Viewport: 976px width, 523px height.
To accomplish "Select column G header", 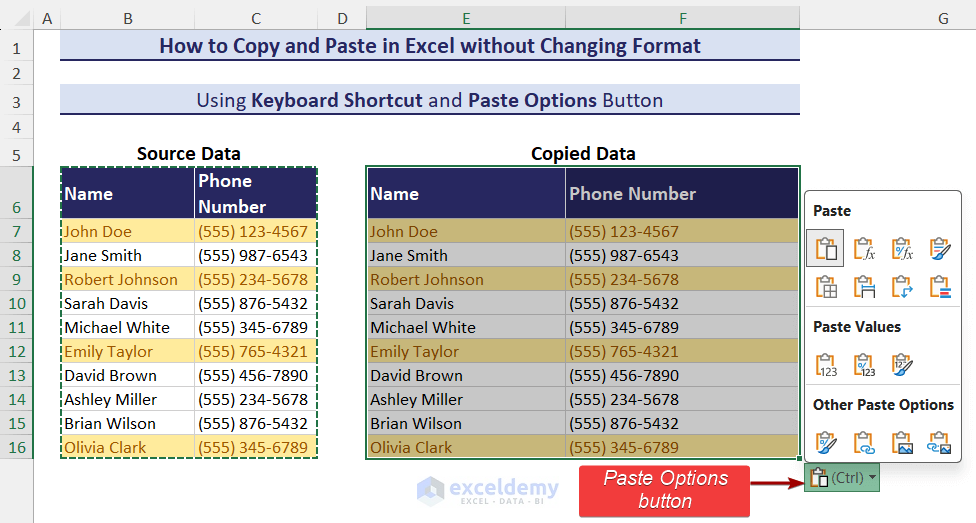I will pyautogui.click(x=943, y=18).
